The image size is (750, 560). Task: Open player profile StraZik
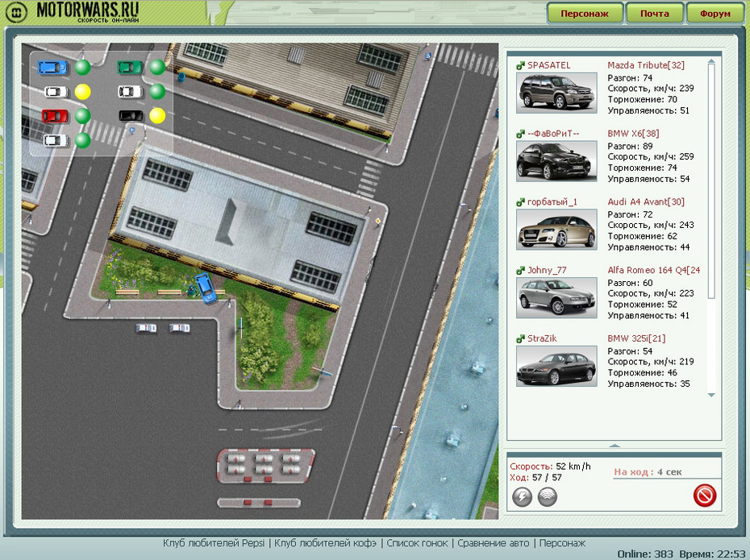[542, 338]
